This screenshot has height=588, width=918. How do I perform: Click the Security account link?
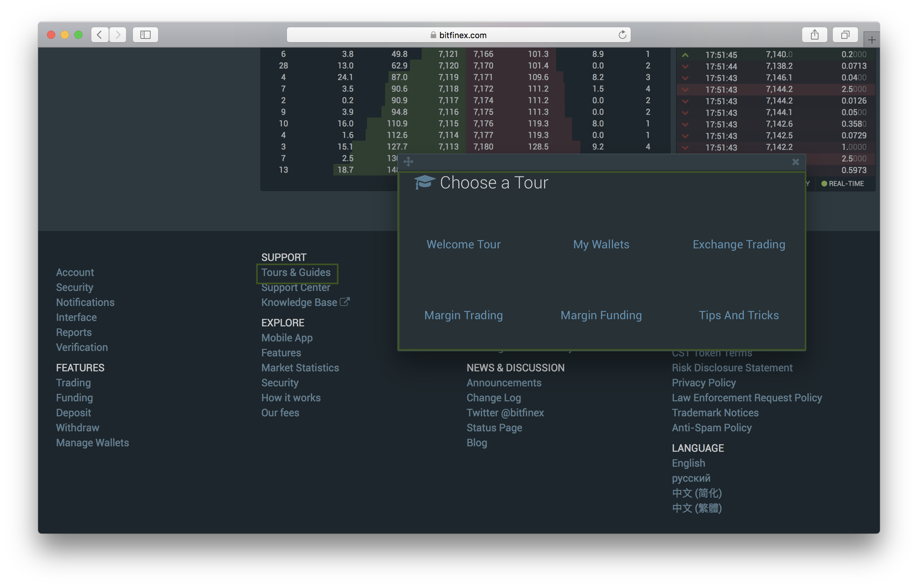pos(75,286)
